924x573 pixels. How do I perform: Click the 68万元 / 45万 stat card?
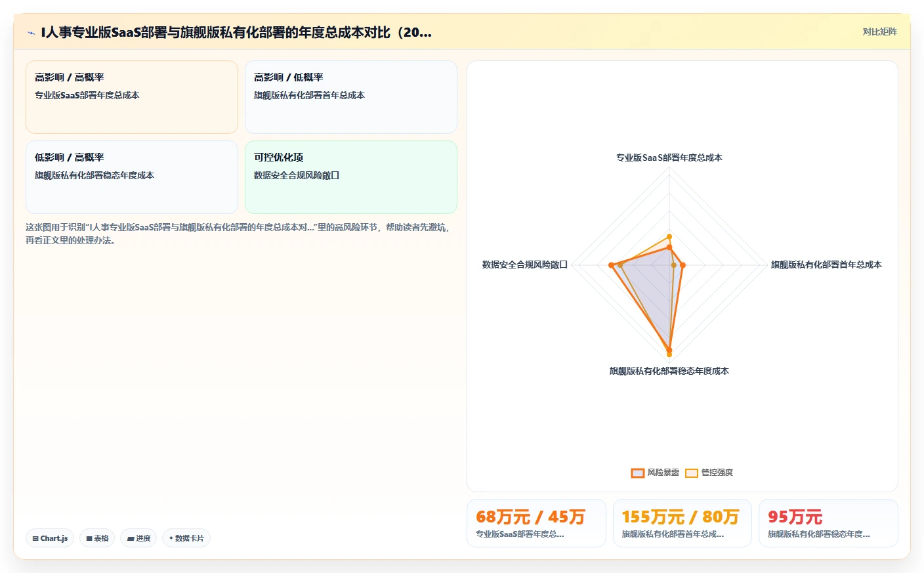click(536, 523)
